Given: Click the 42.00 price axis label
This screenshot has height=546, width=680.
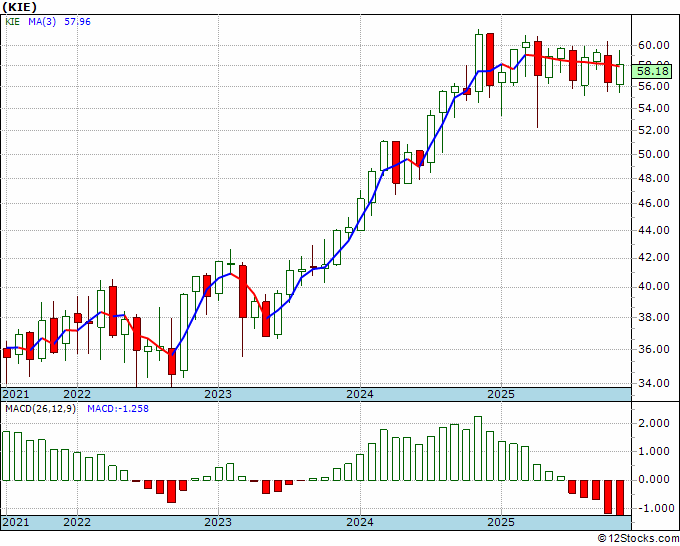Looking at the screenshot, I should point(653,258).
